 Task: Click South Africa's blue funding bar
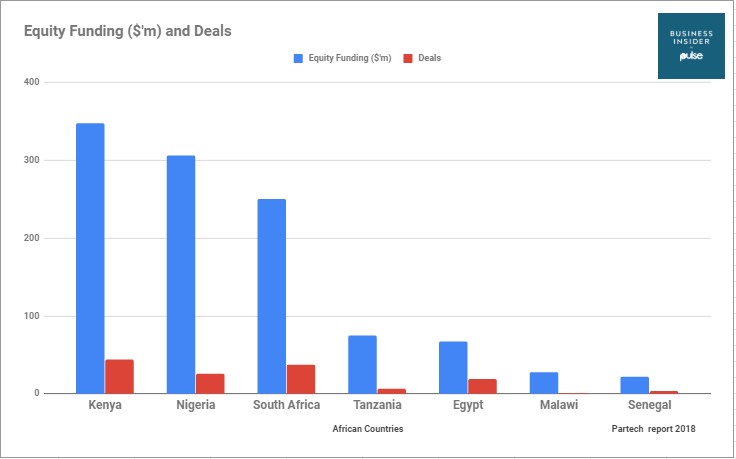(x=271, y=296)
